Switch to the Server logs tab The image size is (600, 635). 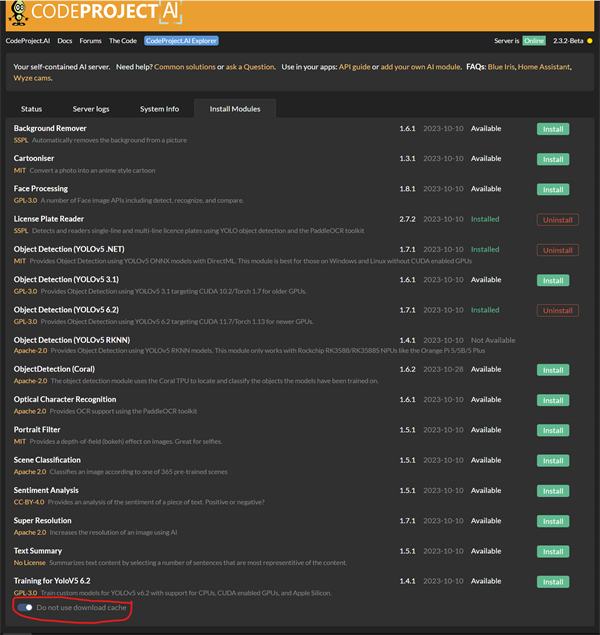pyautogui.click(x=91, y=109)
